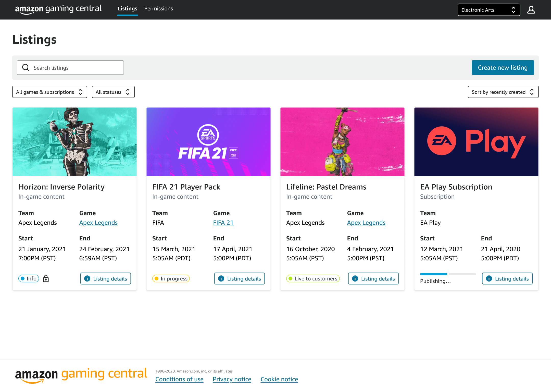Follow Apex Legends link on Lifeline card
This screenshot has width=551, height=392.
(366, 223)
